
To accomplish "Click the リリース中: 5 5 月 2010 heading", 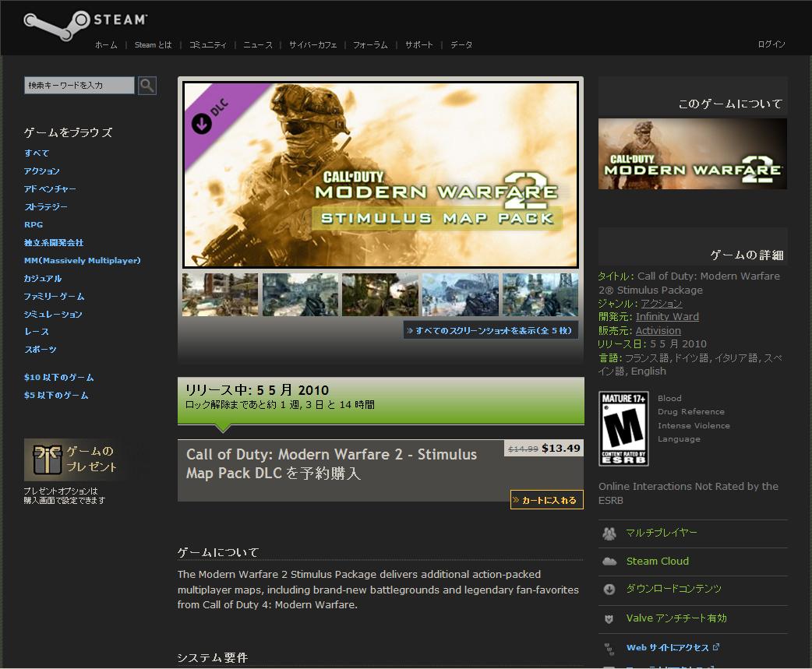I will coord(257,390).
